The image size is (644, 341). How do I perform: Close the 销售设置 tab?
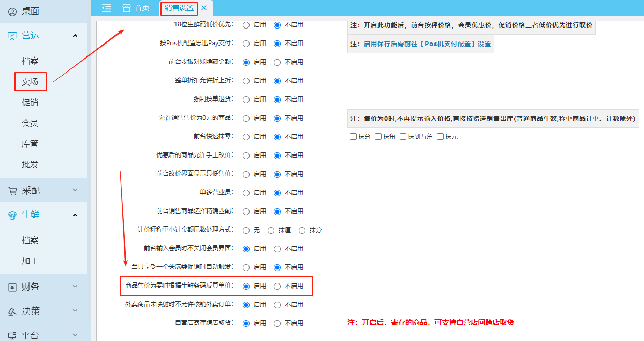click(x=204, y=8)
